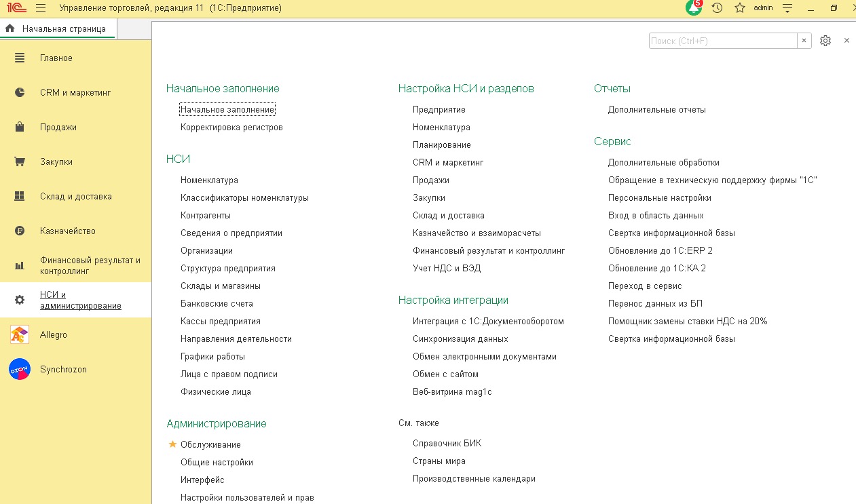Open navigation settings gear near search
Image resolution: width=856 pixels, height=504 pixels.
tap(825, 41)
